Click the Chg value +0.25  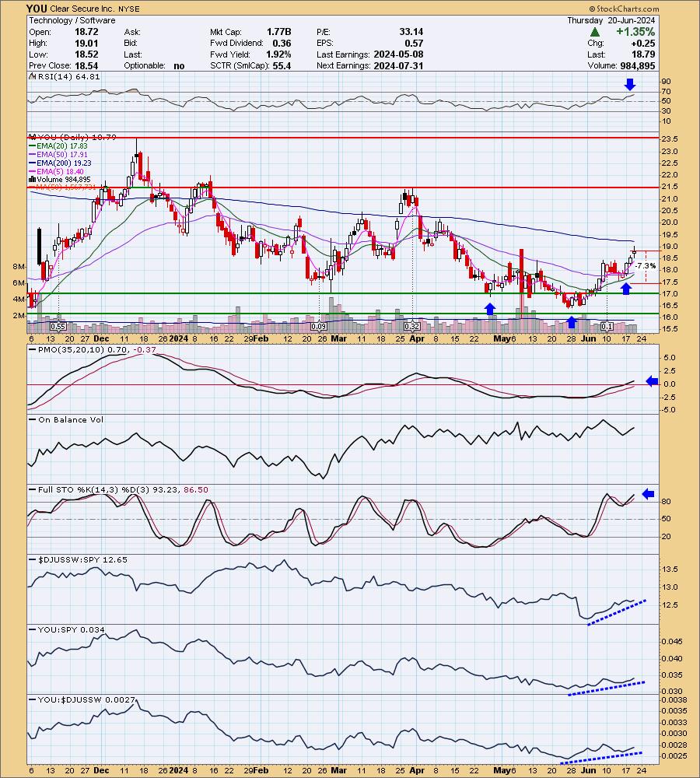643,43
